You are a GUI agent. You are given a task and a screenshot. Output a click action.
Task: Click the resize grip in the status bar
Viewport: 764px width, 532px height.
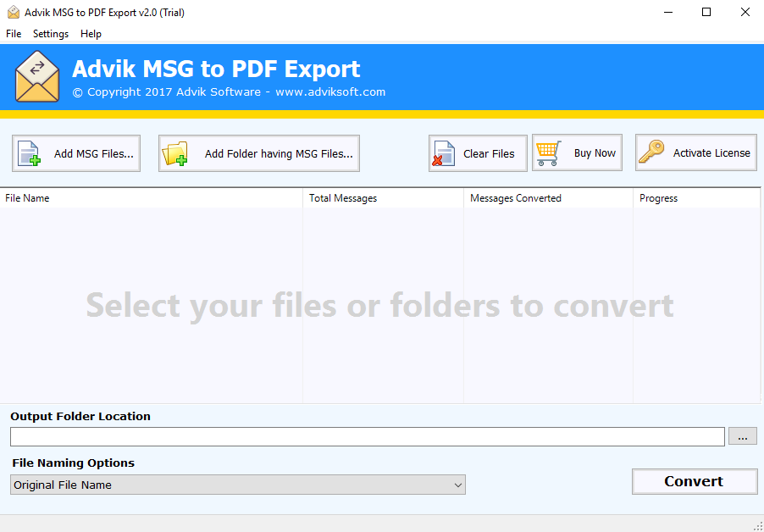758,526
